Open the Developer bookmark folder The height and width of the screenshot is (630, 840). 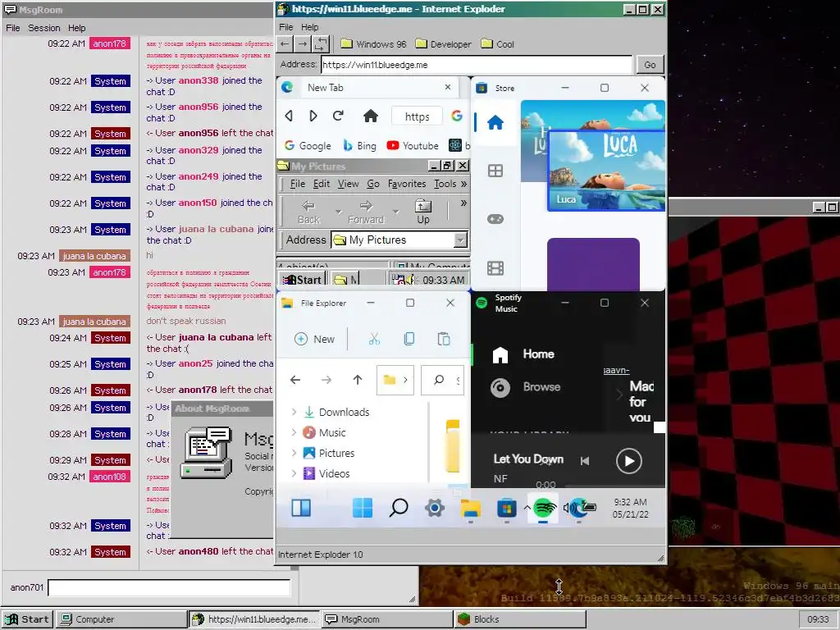pos(443,44)
